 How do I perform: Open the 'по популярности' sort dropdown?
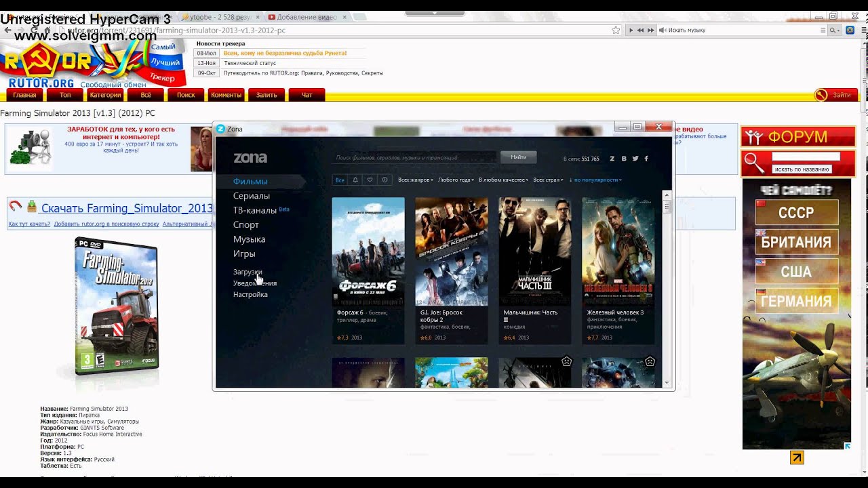[595, 180]
